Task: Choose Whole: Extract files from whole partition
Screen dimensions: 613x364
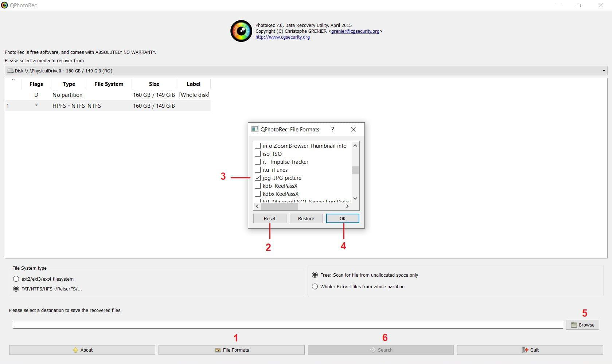Action: pyautogui.click(x=315, y=286)
